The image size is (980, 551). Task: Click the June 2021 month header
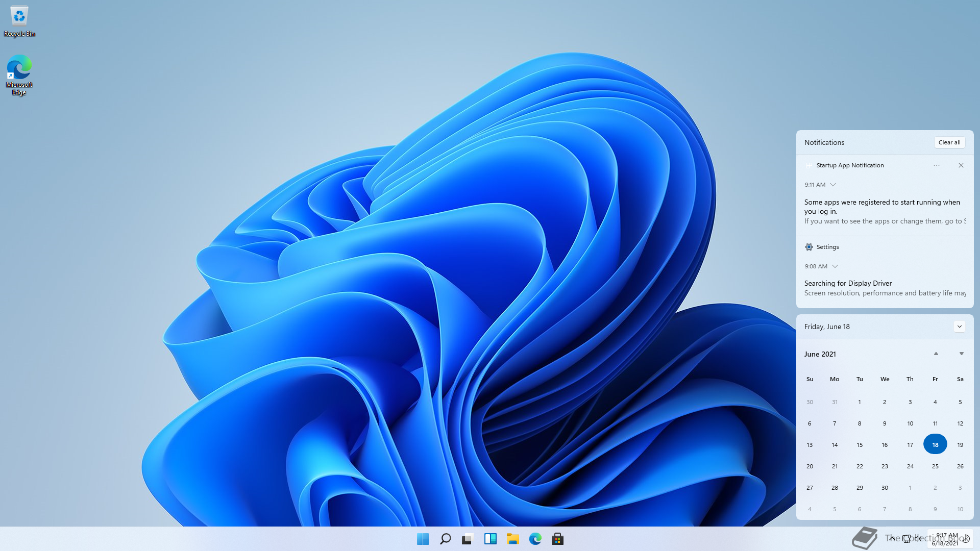click(820, 354)
